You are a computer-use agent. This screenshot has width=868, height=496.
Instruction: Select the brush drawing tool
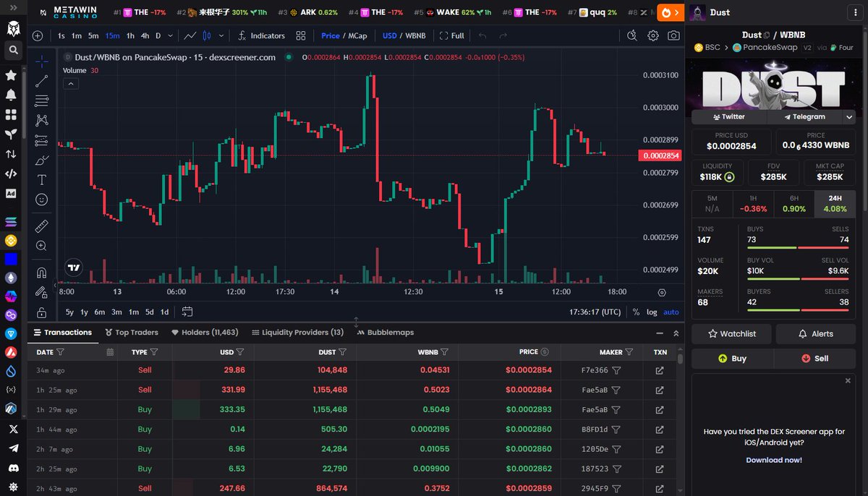coord(41,160)
